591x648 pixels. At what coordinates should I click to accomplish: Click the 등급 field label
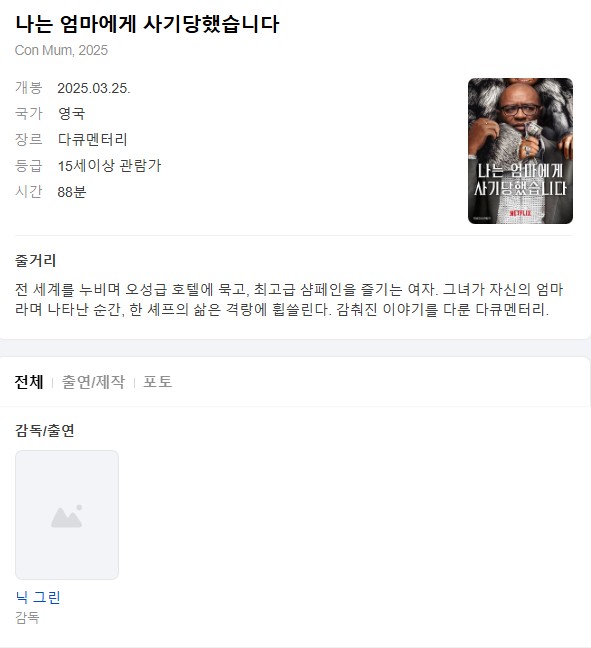tap(29, 165)
